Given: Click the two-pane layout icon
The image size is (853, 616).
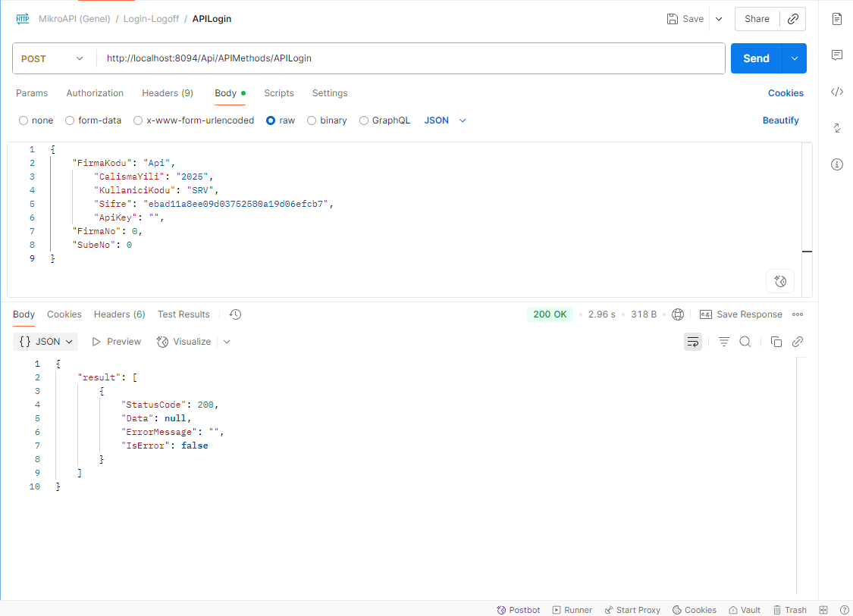Looking at the screenshot, I should (x=823, y=610).
